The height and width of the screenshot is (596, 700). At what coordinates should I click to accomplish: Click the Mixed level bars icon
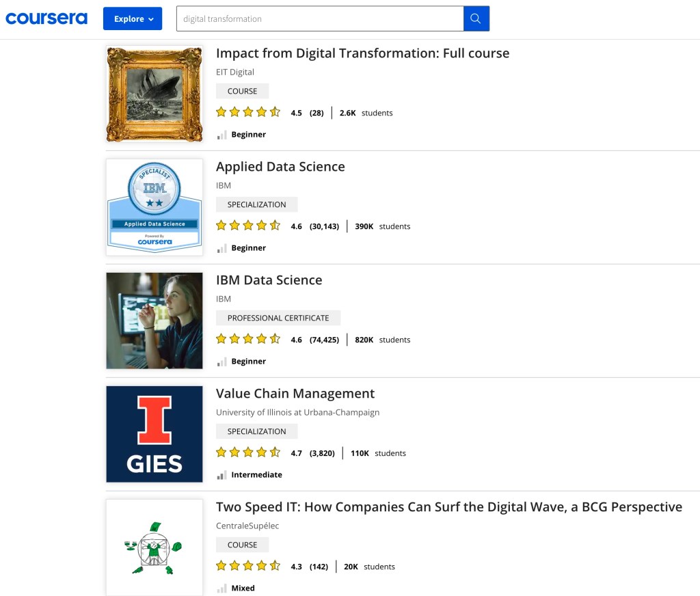point(221,588)
